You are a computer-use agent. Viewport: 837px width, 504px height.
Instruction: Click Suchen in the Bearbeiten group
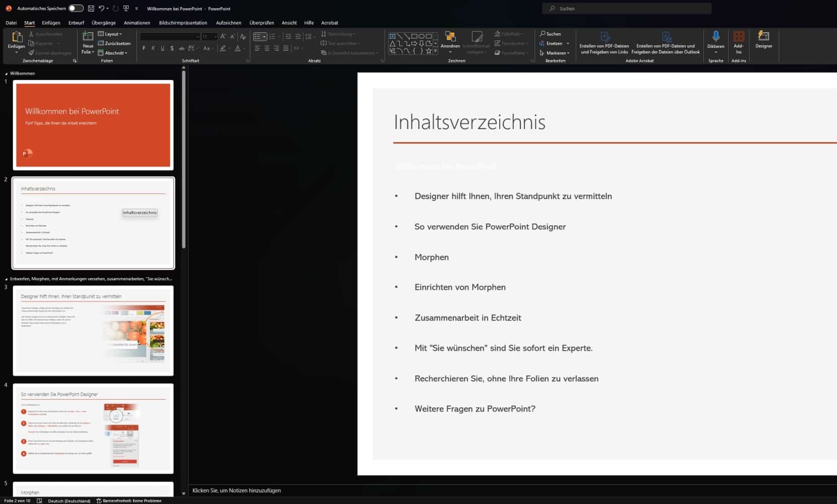550,34
